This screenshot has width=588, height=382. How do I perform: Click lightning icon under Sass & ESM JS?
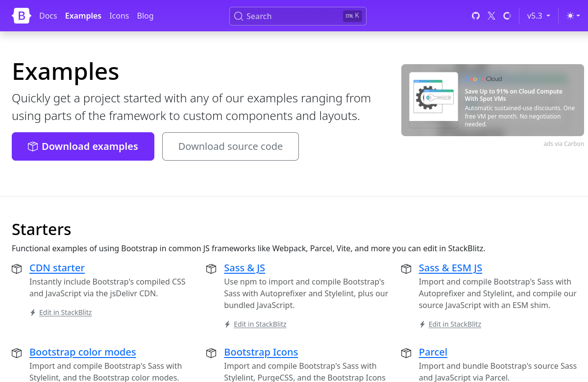[422, 324]
